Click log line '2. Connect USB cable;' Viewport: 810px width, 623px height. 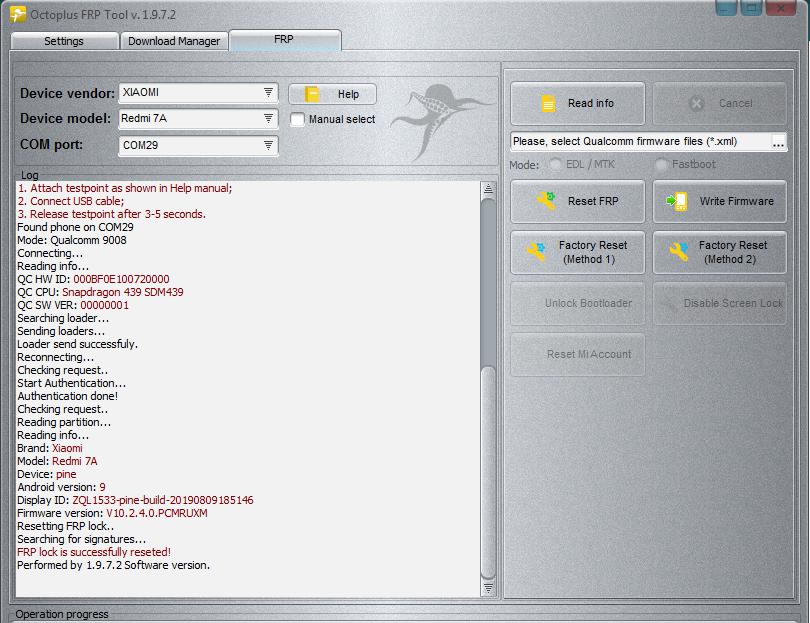click(x=71, y=201)
